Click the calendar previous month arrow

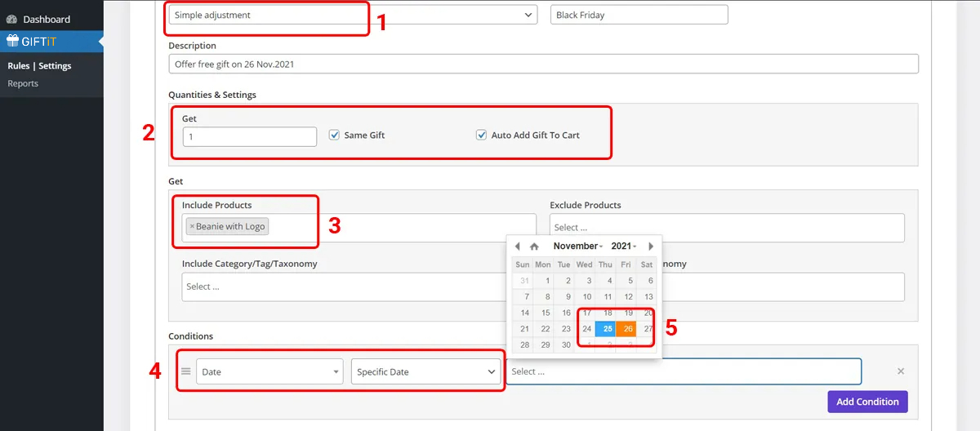[x=517, y=247]
